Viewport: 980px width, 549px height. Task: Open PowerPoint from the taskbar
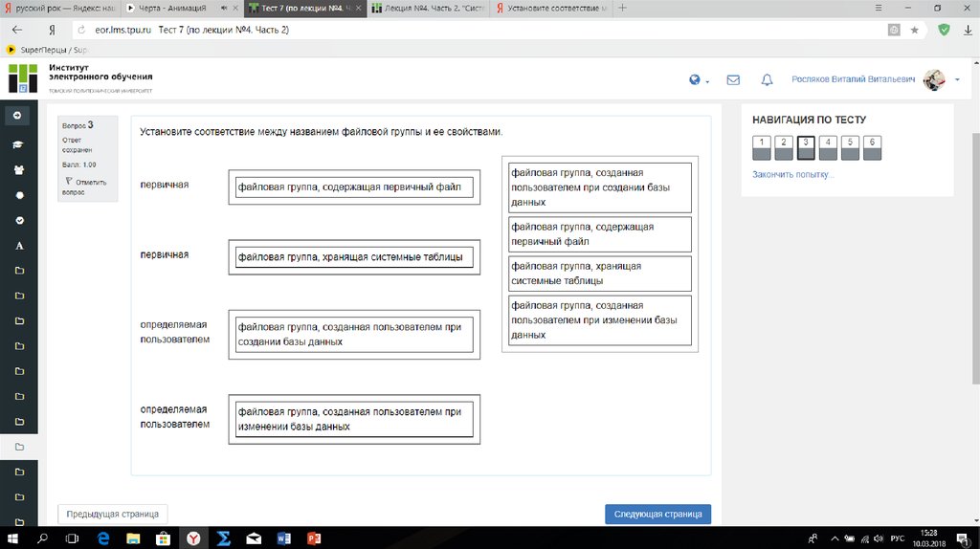coord(314,538)
